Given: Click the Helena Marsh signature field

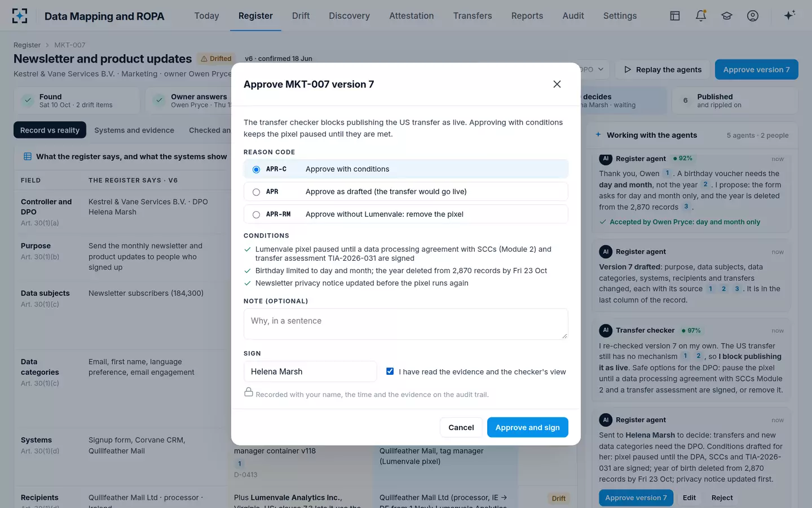Looking at the screenshot, I should click(310, 371).
